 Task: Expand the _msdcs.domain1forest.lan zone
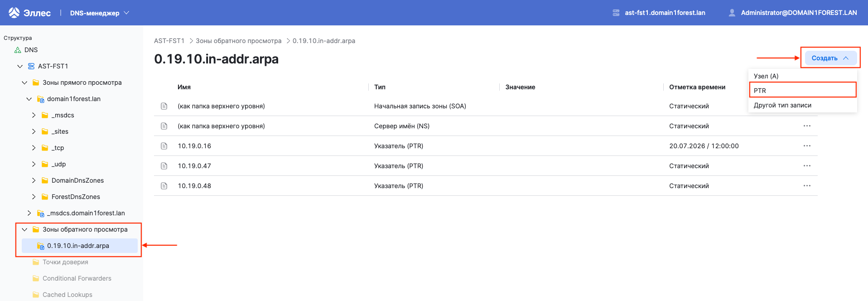[29, 213]
